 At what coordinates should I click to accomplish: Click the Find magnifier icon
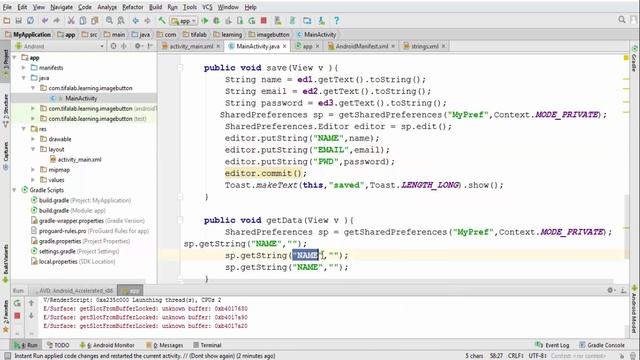[x=109, y=20]
